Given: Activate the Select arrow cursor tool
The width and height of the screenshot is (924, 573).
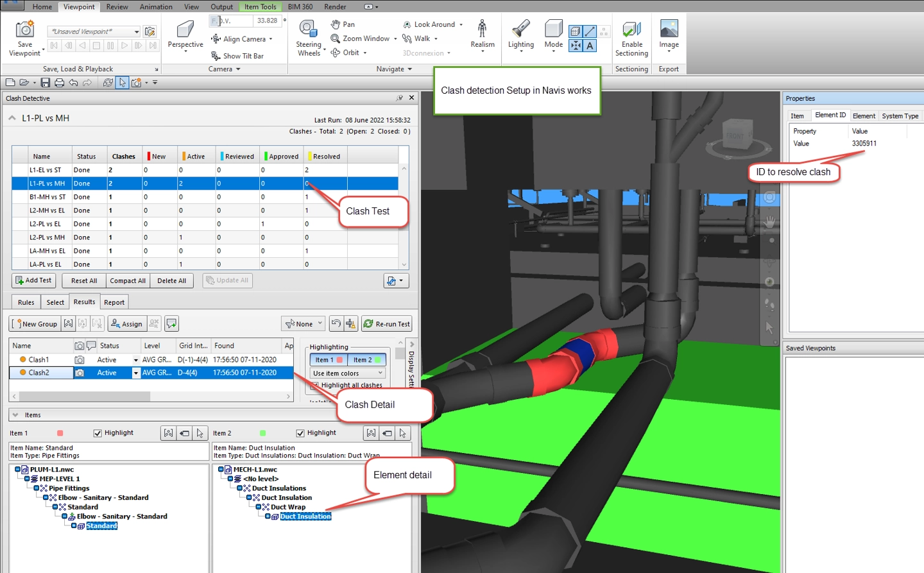Looking at the screenshot, I should pos(123,83).
